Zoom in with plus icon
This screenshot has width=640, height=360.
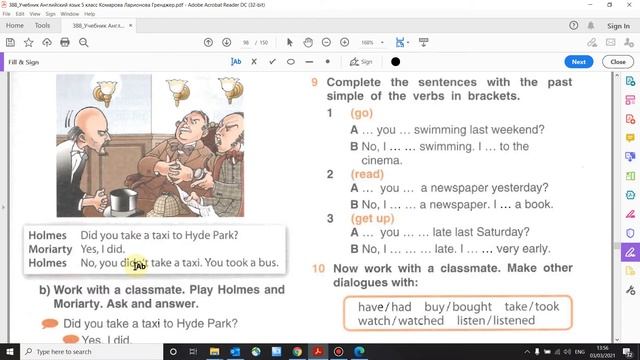click(344, 42)
